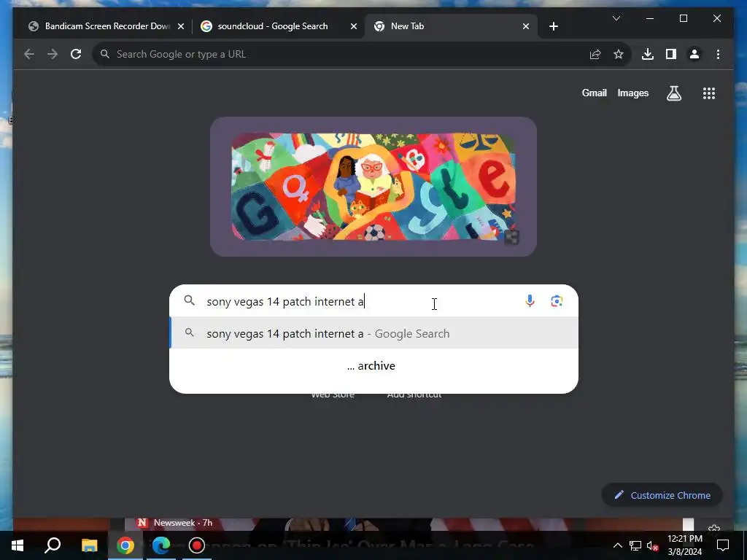Image resolution: width=747 pixels, height=560 pixels.
Task: Bookmark this tab with the star icon
Action: [x=619, y=54]
